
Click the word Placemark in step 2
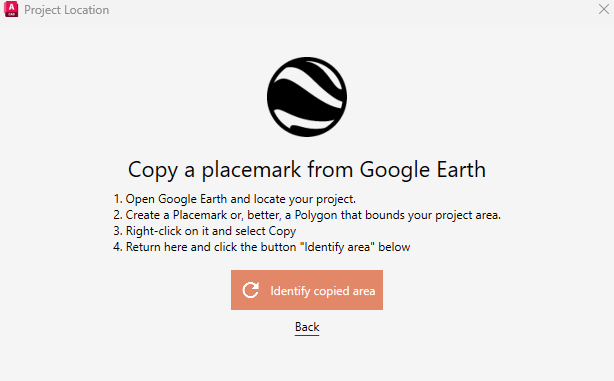[200, 215]
